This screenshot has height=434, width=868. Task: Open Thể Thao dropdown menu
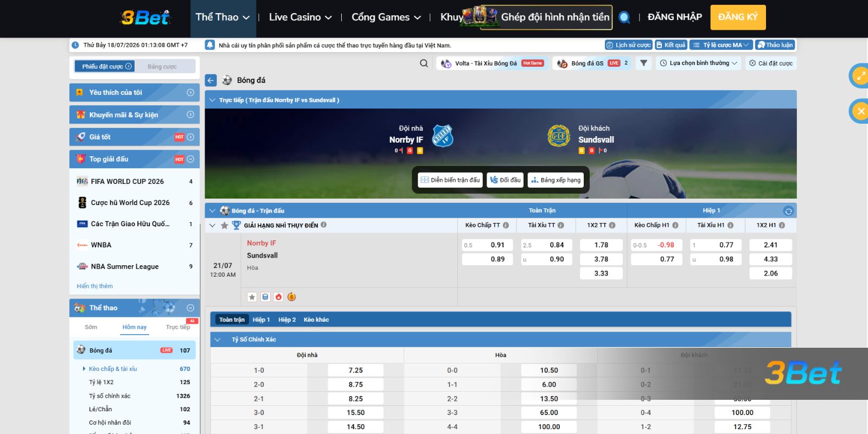(222, 17)
